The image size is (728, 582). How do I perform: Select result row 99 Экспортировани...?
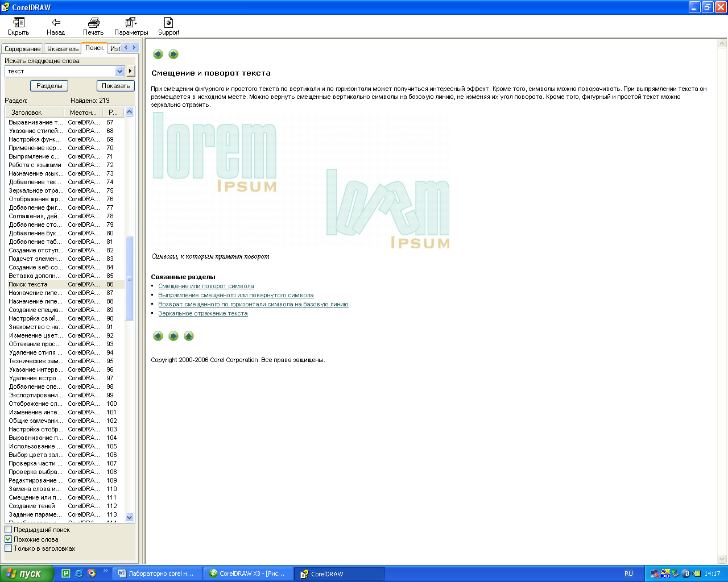pyautogui.click(x=65, y=395)
